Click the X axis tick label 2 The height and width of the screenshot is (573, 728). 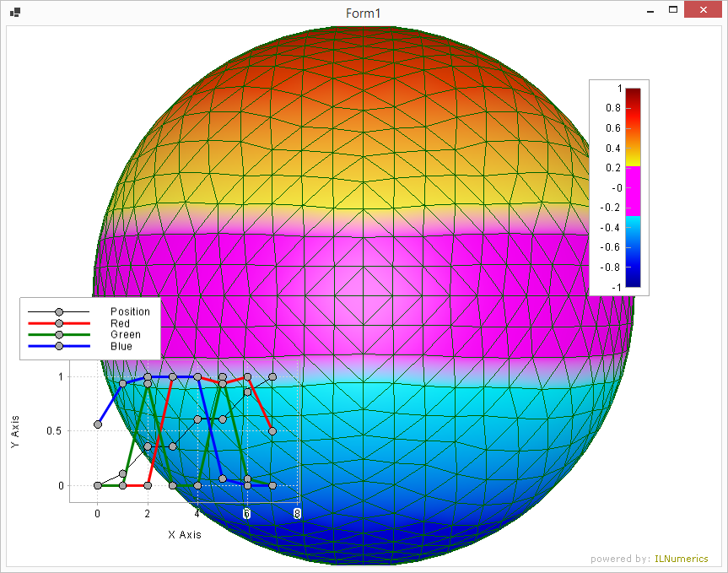tap(147, 514)
